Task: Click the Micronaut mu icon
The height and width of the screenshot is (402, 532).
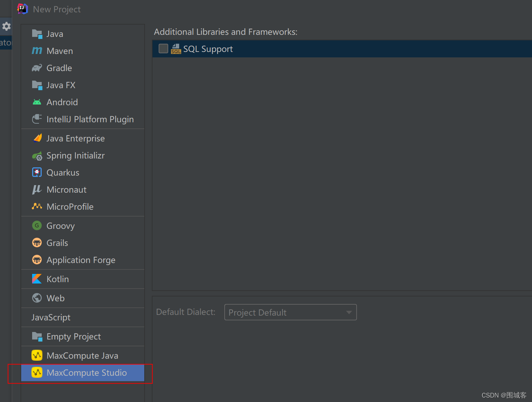Action: [37, 190]
